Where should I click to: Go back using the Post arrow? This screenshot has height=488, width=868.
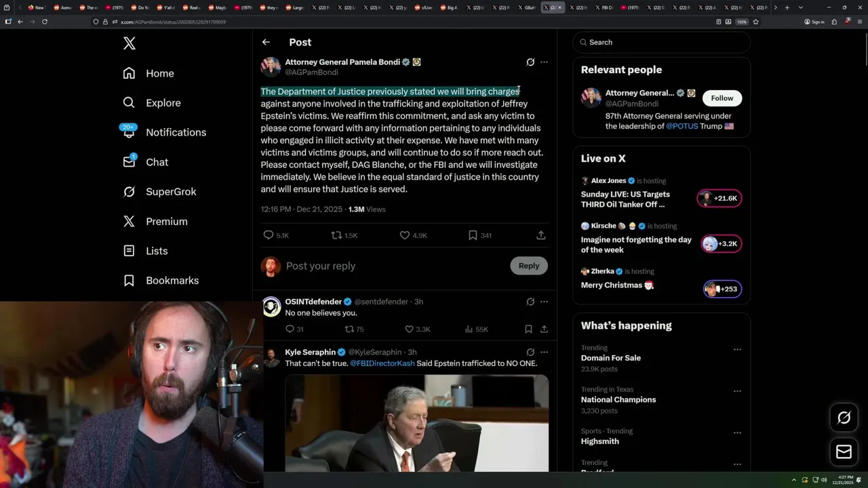click(x=266, y=42)
